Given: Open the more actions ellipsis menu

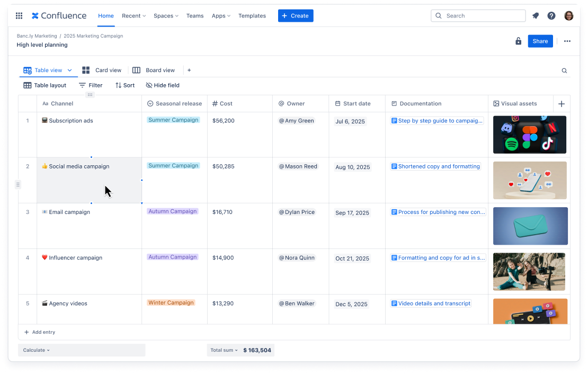Looking at the screenshot, I should [x=567, y=41].
